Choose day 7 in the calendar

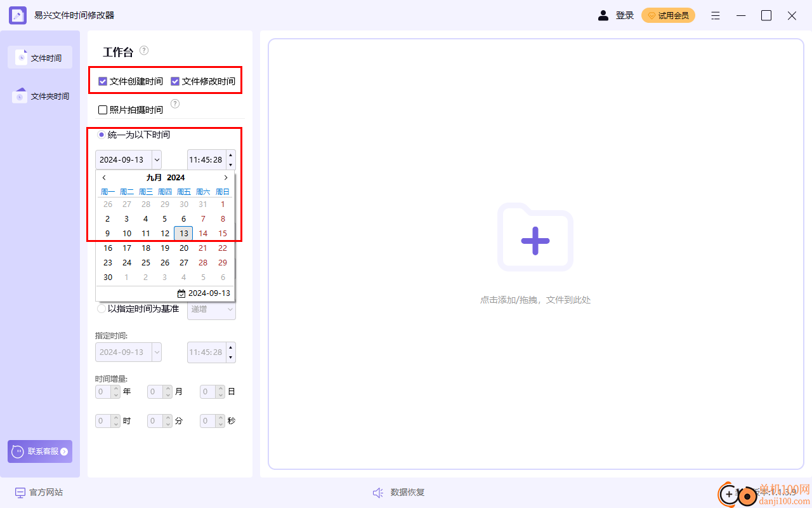point(203,218)
